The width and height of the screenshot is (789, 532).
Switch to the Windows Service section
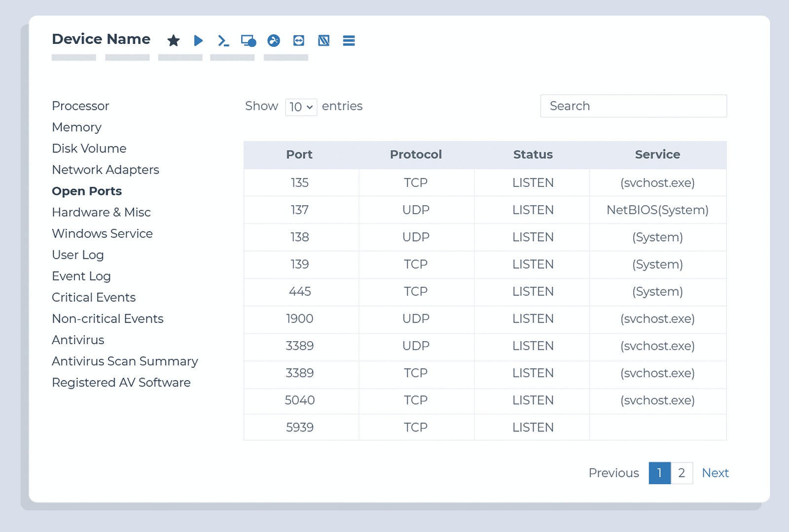pos(102,233)
